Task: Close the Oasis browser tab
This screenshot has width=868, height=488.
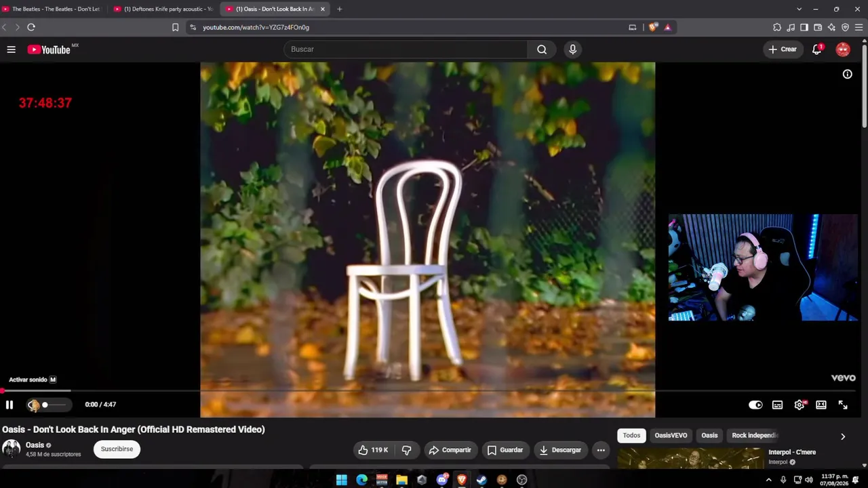Action: (323, 9)
